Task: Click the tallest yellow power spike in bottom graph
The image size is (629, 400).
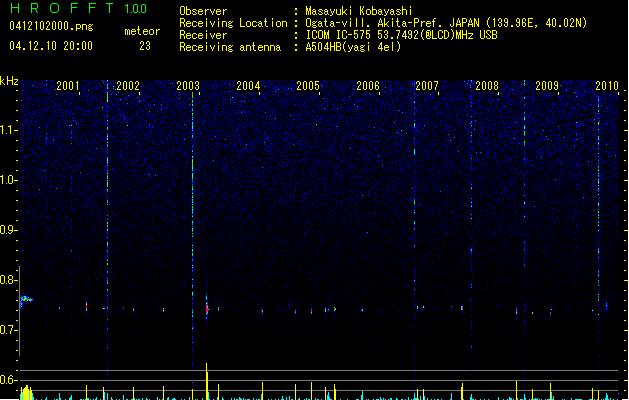Action: 207,381
